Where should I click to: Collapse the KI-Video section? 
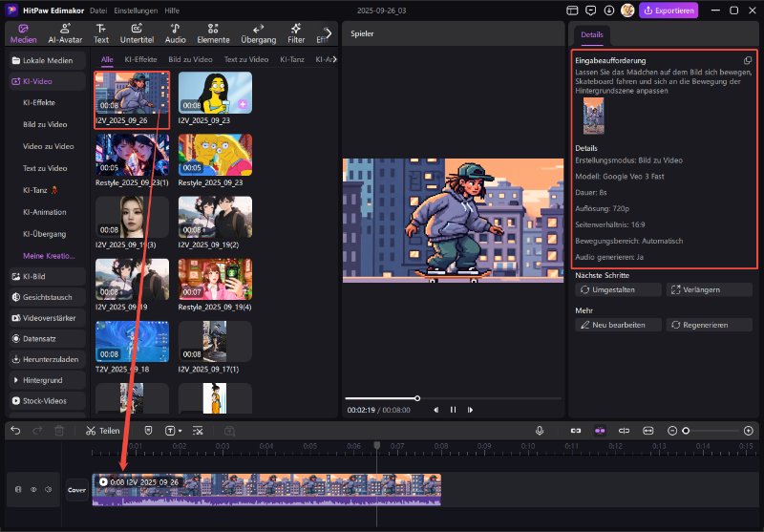point(47,81)
